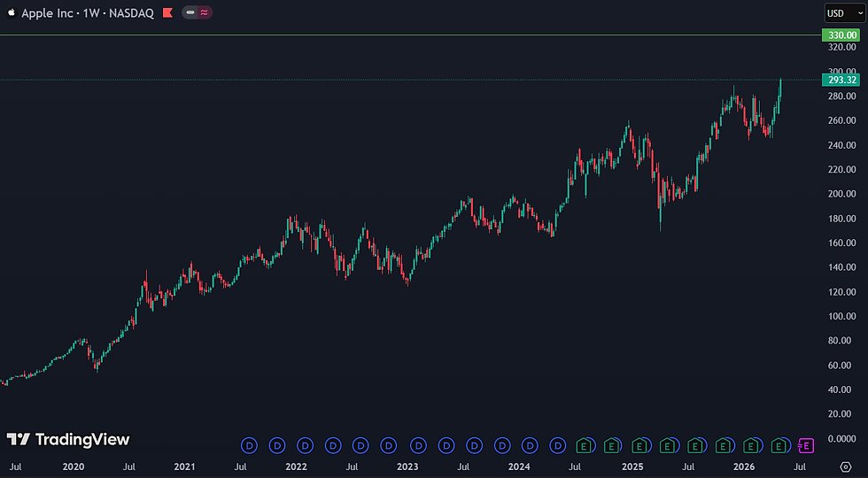
Task: Click the 80.00 price axis label
Action: point(841,340)
